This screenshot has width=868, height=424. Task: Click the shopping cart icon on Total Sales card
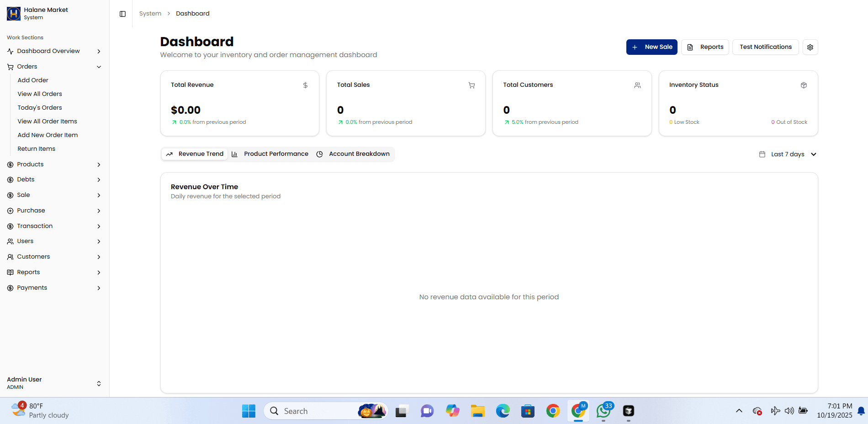471,85
